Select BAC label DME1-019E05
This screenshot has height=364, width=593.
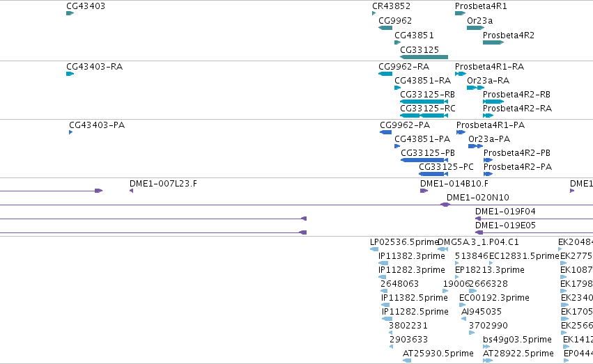[505, 225]
